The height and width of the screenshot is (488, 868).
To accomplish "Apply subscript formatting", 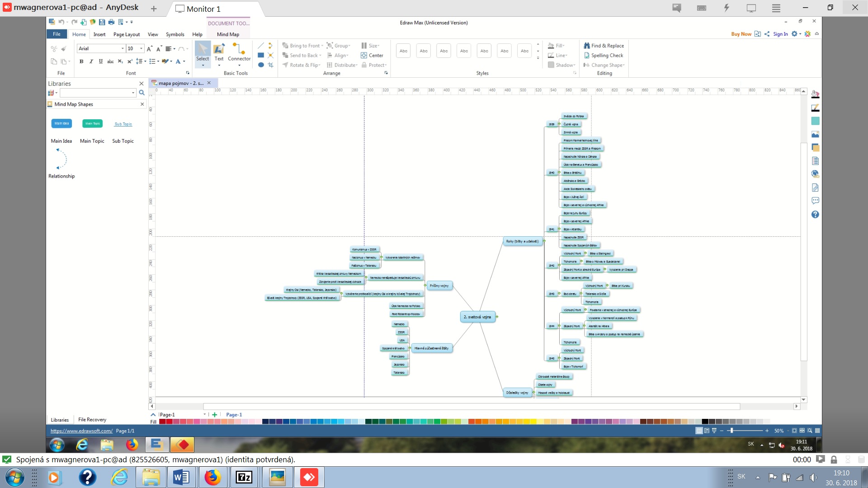I will tap(120, 61).
